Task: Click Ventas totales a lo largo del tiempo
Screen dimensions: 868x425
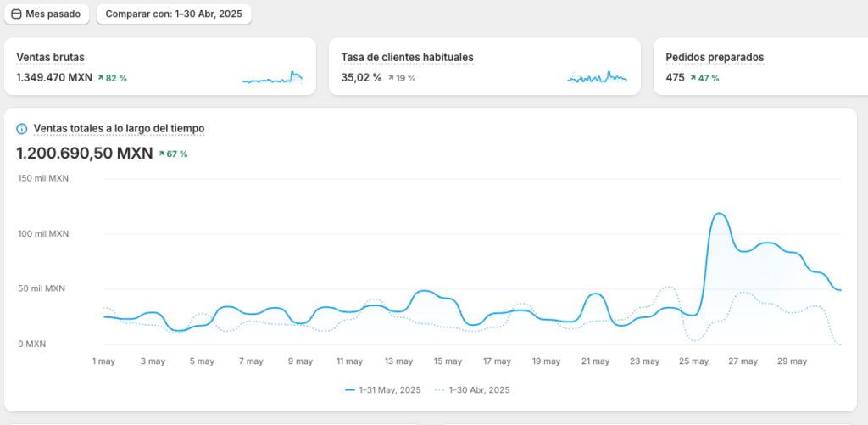Action: [119, 129]
